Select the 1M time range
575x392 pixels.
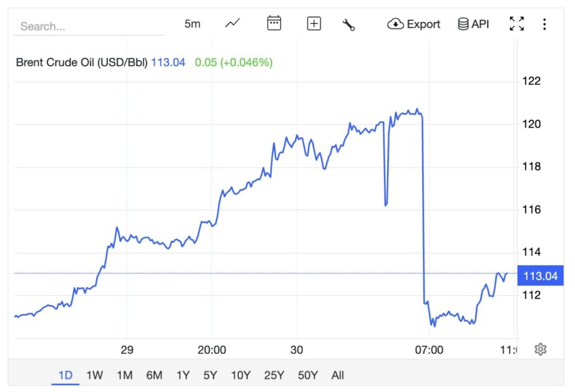click(125, 375)
